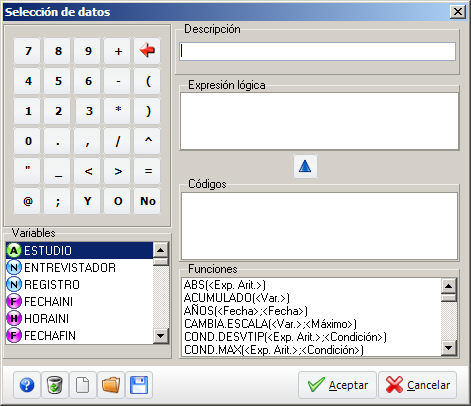Focus the Descripción text field

317,51
